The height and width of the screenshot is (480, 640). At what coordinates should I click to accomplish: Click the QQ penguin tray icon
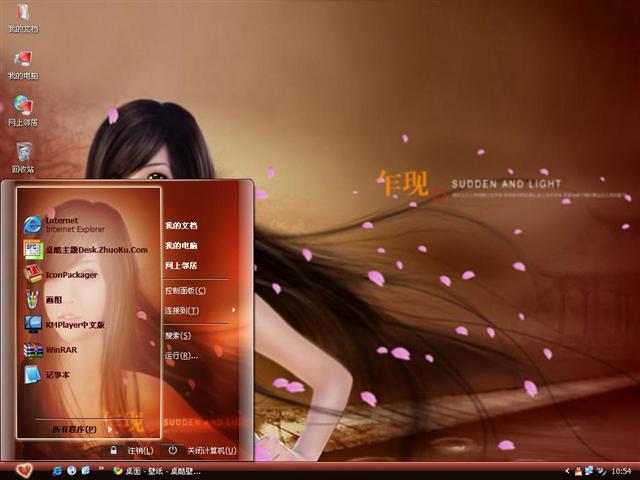click(x=578, y=471)
